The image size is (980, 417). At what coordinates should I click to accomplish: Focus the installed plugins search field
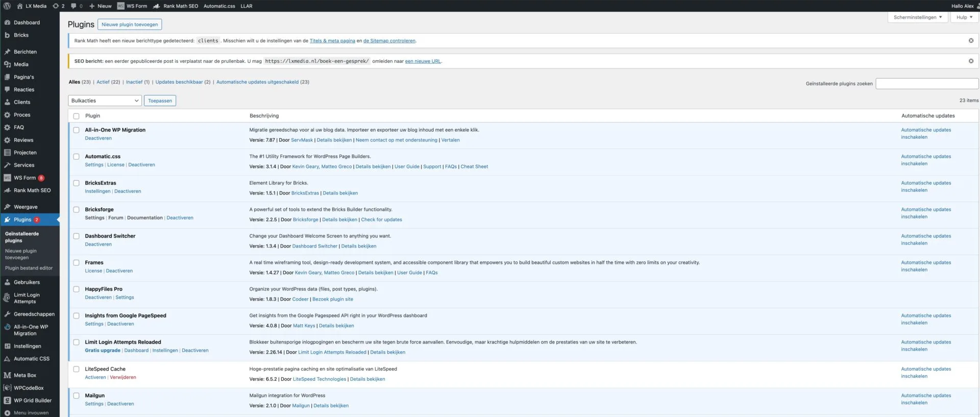[927, 84]
